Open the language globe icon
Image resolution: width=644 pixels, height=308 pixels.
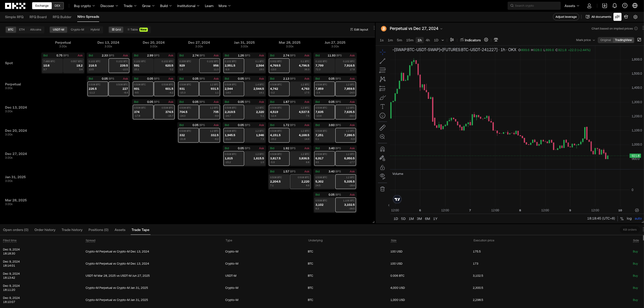pos(635,6)
